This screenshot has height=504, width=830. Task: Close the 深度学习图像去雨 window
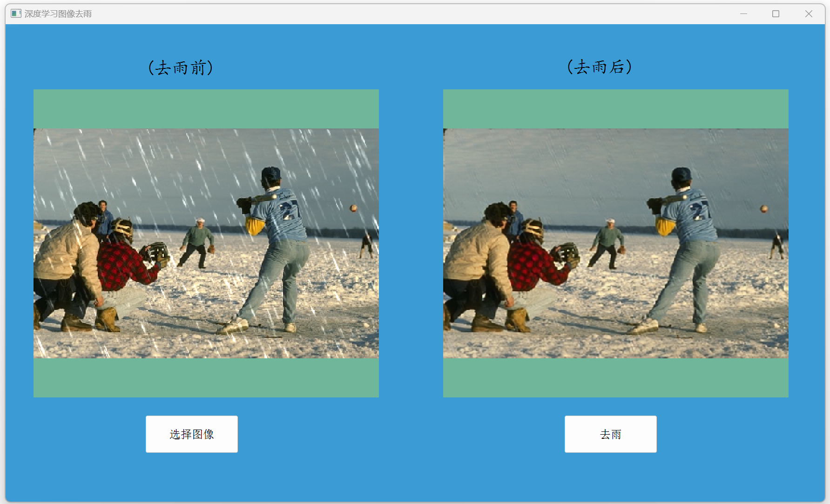809,14
